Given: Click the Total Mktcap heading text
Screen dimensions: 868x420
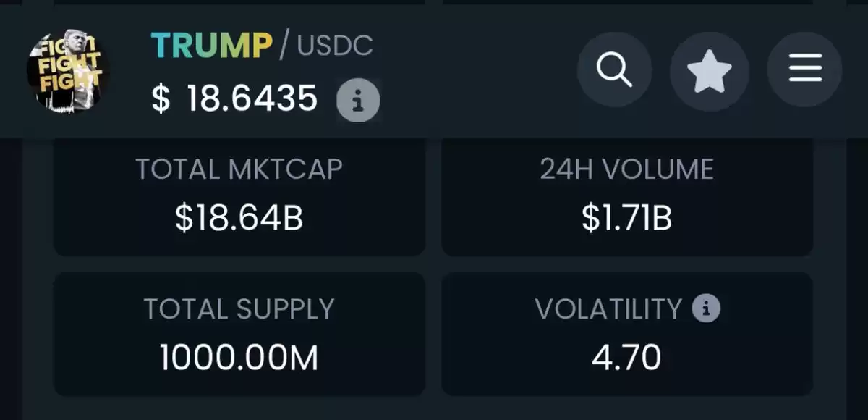Looking at the screenshot, I should click(x=239, y=169).
